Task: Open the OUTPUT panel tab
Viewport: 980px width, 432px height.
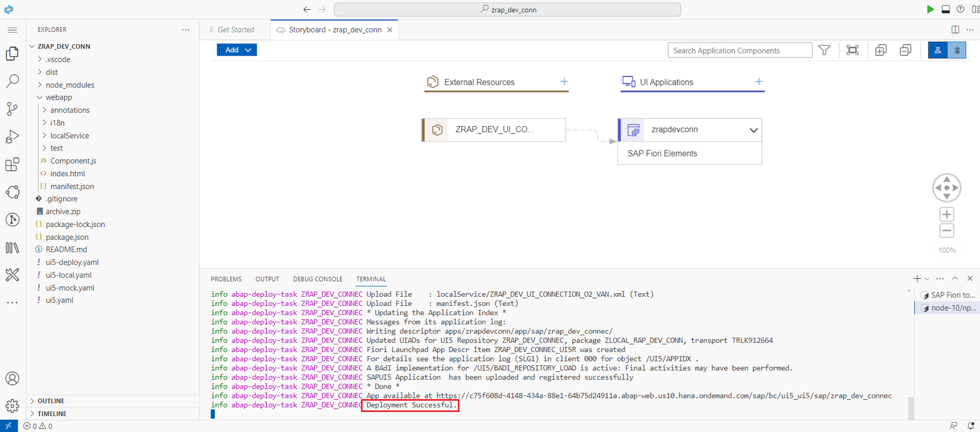Action: pos(267,279)
